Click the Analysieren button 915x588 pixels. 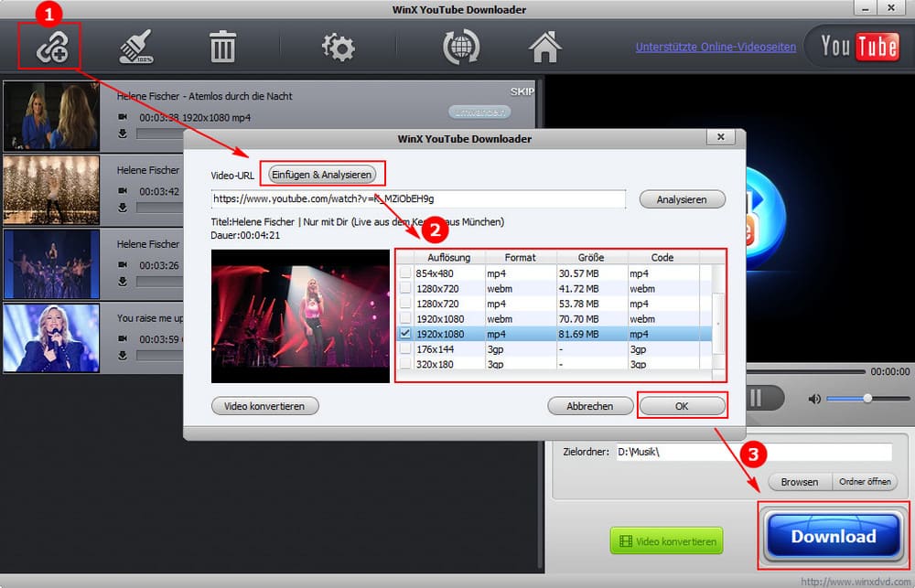coord(683,199)
